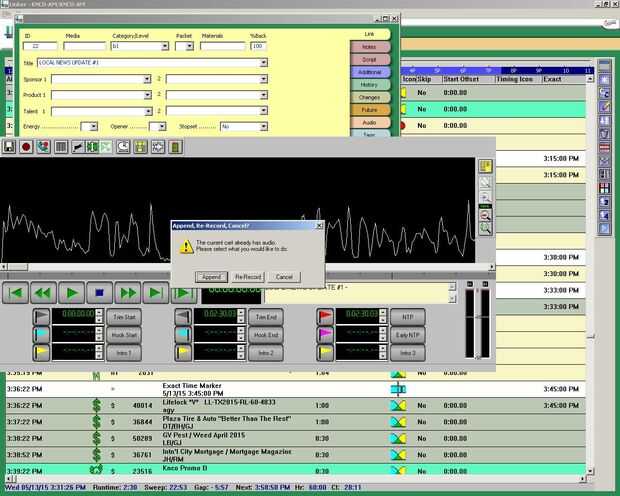This screenshot has height=496, width=620.
Task: Click the red record circle toolbar icon
Action: click(x=26, y=147)
